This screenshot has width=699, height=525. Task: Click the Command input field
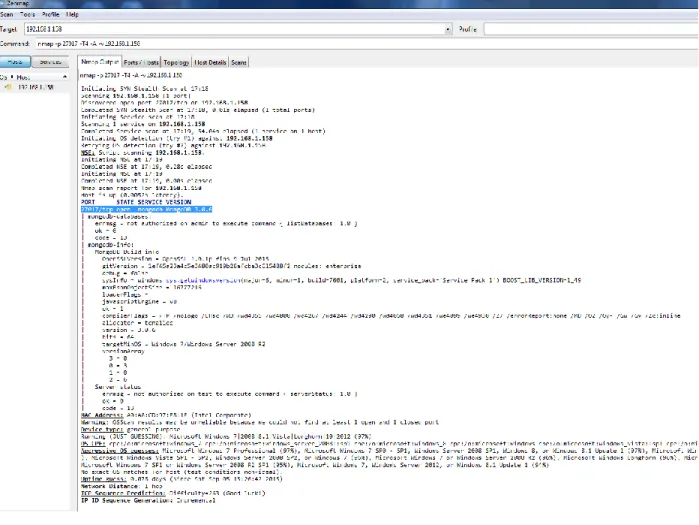pos(366,44)
